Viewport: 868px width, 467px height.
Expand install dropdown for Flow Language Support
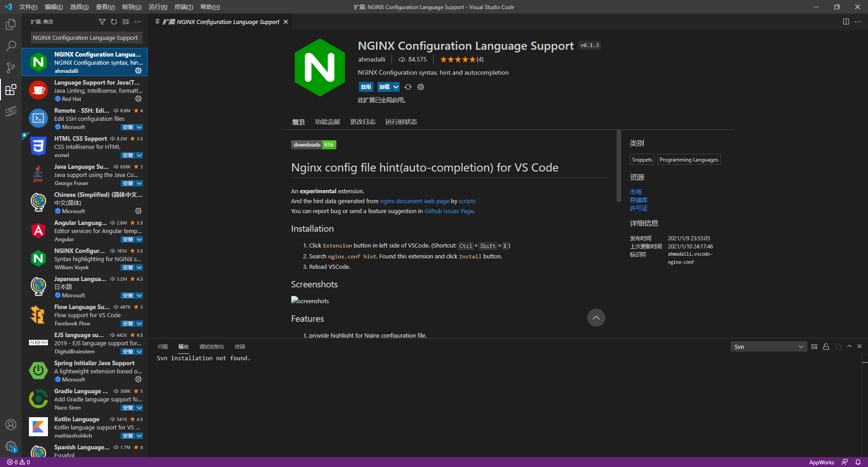(139, 324)
